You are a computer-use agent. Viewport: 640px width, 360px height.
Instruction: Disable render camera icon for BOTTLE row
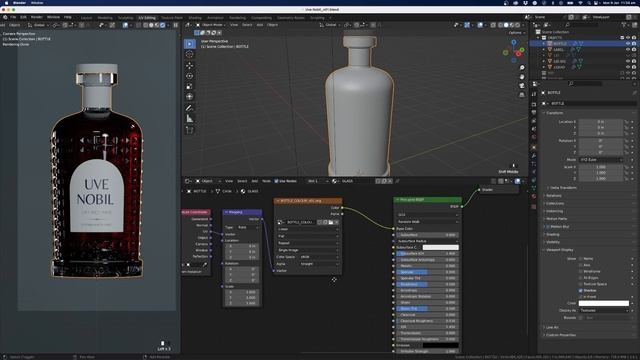click(x=634, y=43)
